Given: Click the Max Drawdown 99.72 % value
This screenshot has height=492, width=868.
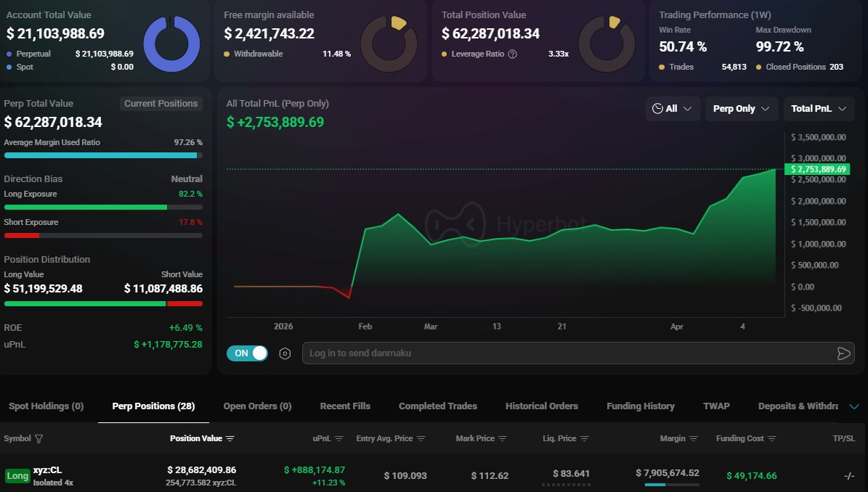Looking at the screenshot, I should click(779, 47).
